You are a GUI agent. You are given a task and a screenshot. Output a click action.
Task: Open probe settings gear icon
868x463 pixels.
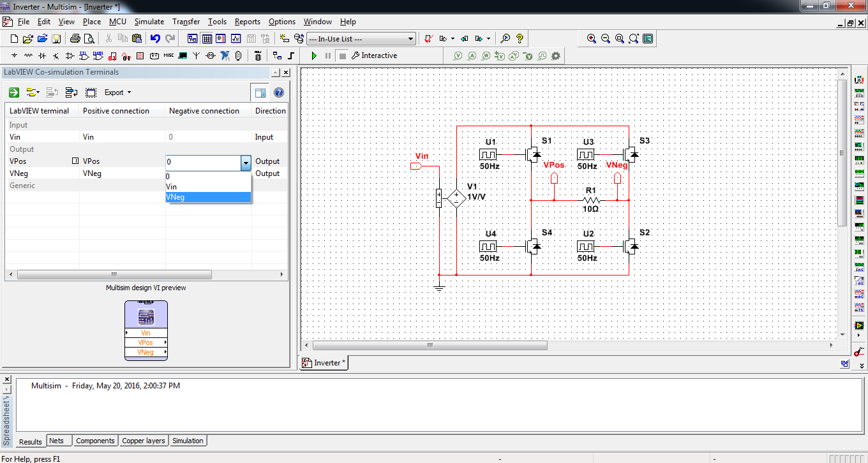point(556,56)
